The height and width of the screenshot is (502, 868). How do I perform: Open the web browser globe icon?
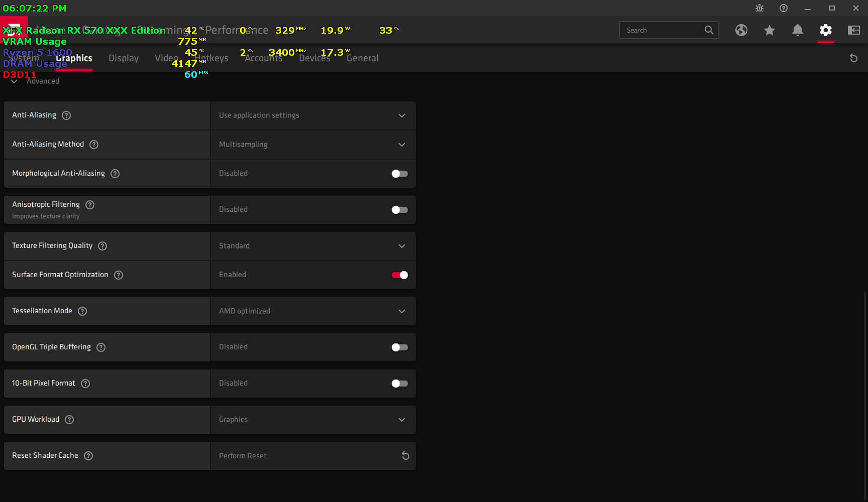pyautogui.click(x=741, y=30)
